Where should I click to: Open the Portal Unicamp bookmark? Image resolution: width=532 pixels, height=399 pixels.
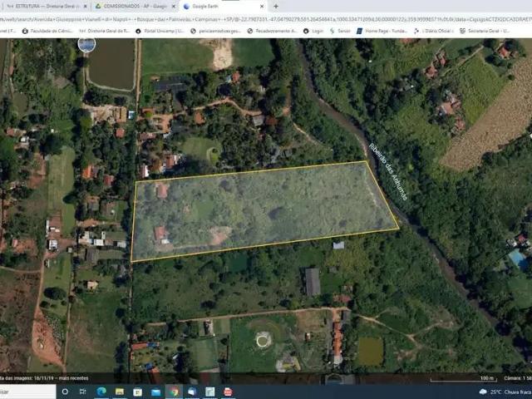tap(160, 31)
